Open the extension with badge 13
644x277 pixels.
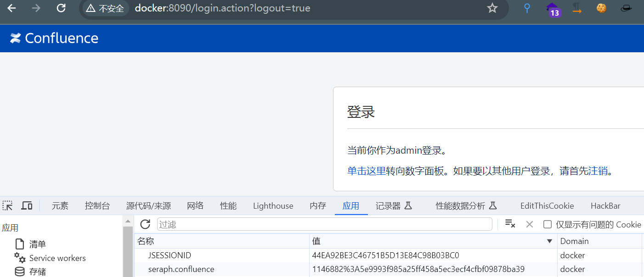pyautogui.click(x=553, y=9)
